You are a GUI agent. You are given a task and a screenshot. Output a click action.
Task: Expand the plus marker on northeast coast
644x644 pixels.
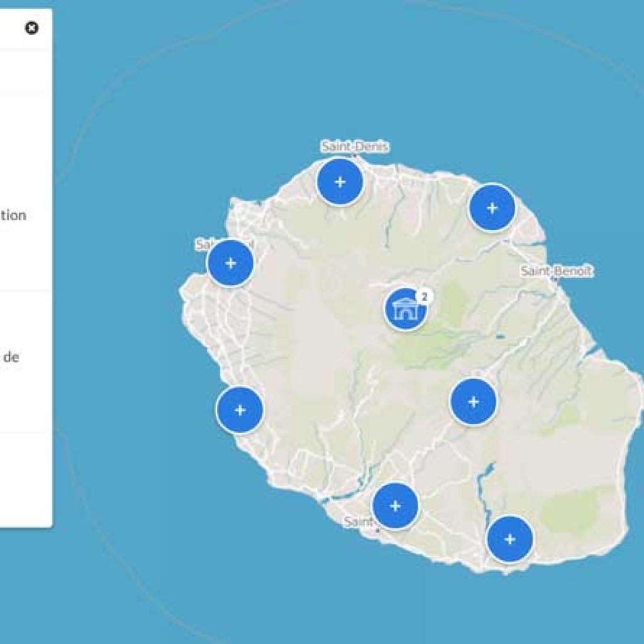pos(492,208)
